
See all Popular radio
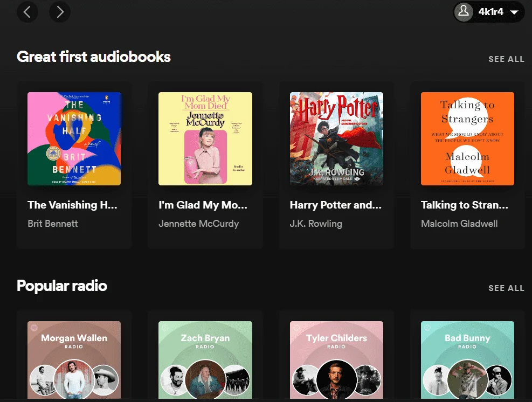coord(506,288)
